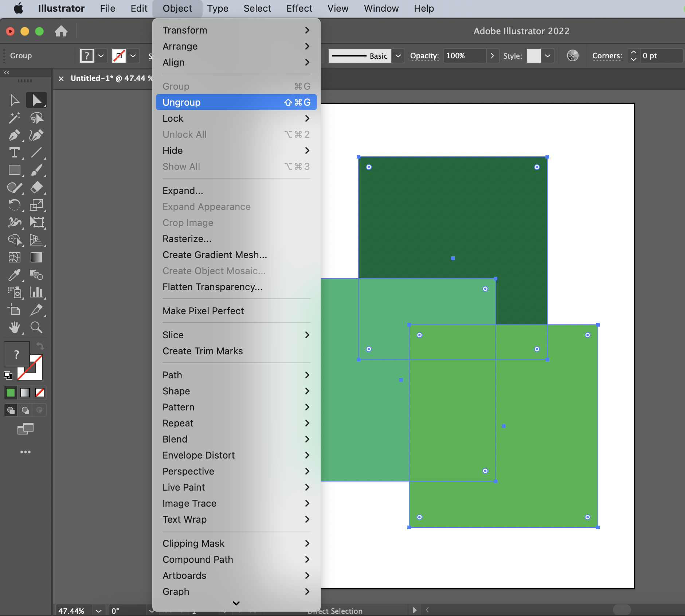Open the graphic Style dropdown
Screen dimensions: 685x616
pos(547,56)
